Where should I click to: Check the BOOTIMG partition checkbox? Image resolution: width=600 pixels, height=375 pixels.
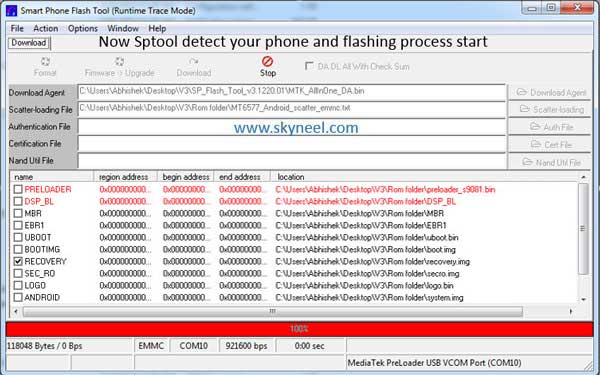18,249
